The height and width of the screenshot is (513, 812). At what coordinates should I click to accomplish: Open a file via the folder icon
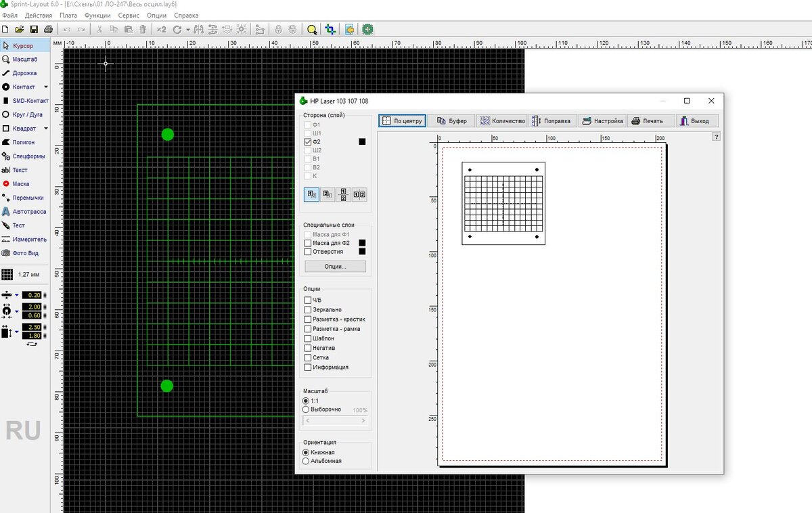pyautogui.click(x=20, y=29)
